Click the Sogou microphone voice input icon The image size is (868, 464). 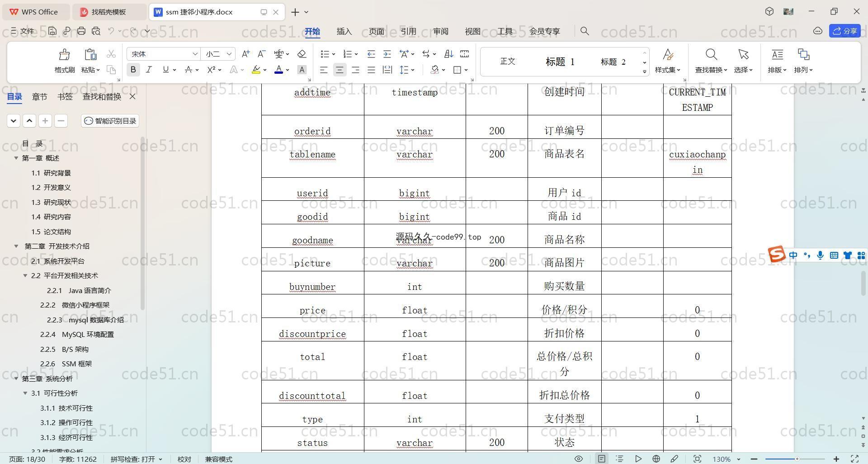pyautogui.click(x=820, y=256)
